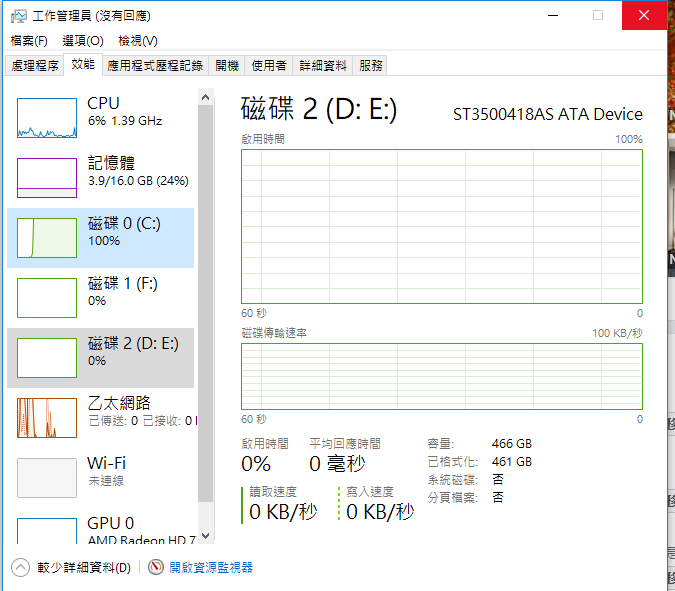This screenshot has height=591, width=675.
Task: Open the 選項(O) menu
Action: (83, 41)
